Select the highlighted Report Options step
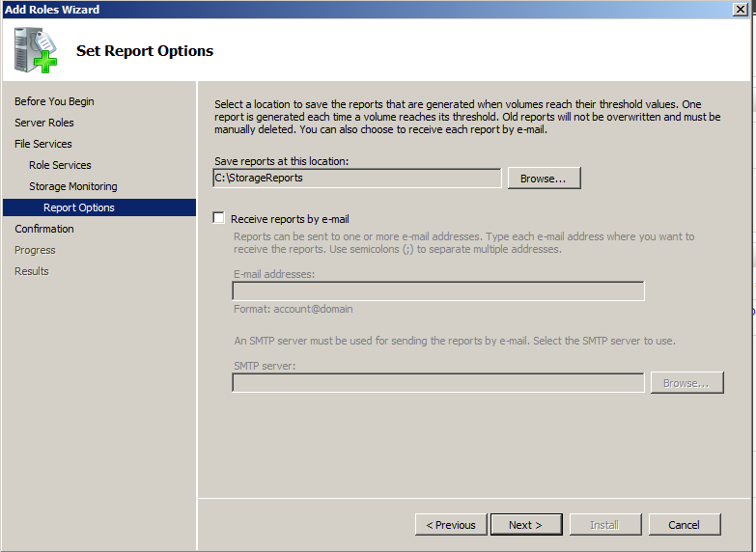756x552 pixels. pos(79,207)
